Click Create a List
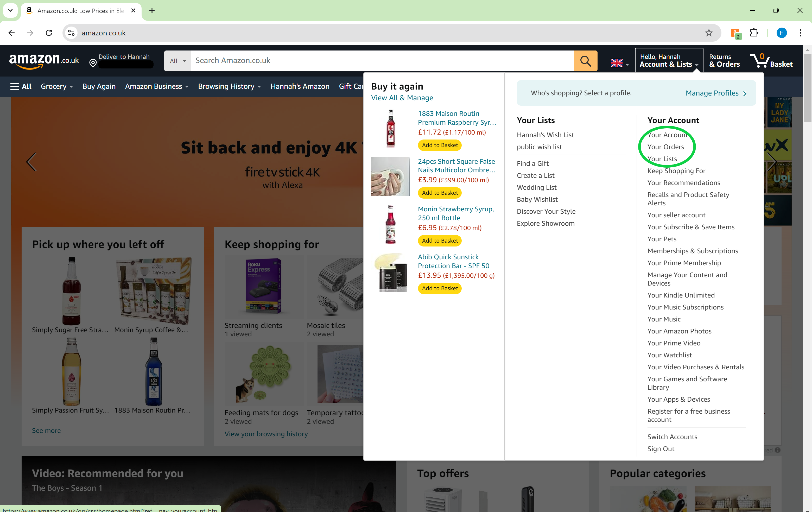This screenshot has width=812, height=512. [536, 175]
